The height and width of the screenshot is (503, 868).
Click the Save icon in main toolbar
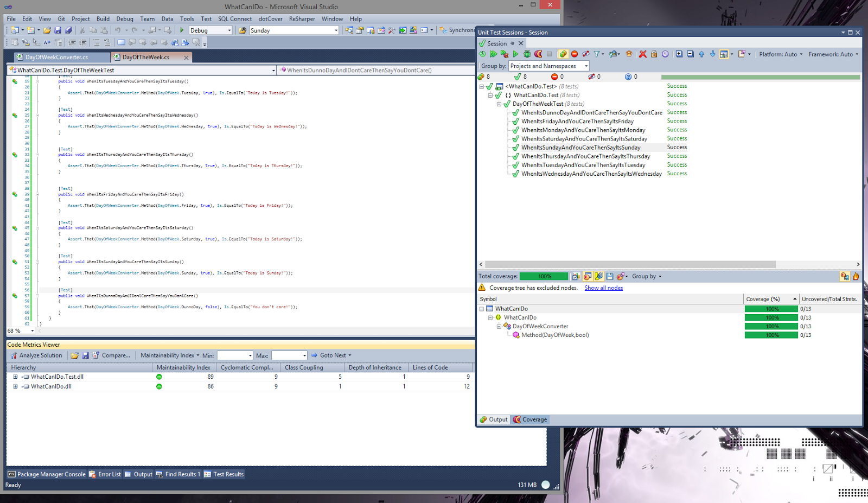[58, 30]
